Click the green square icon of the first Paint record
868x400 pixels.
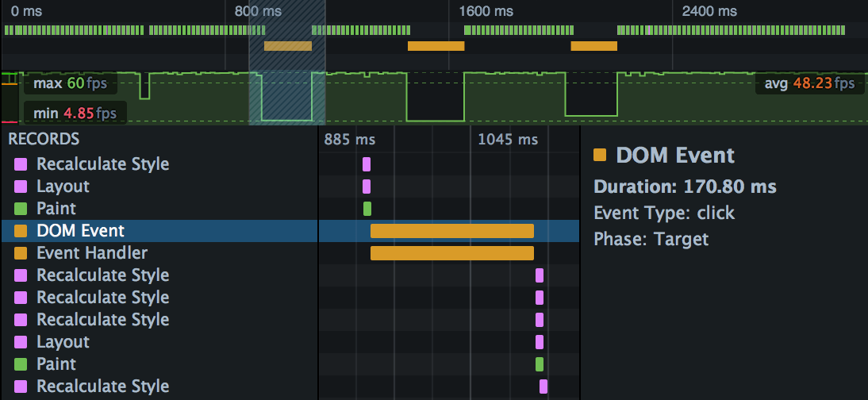(x=21, y=209)
